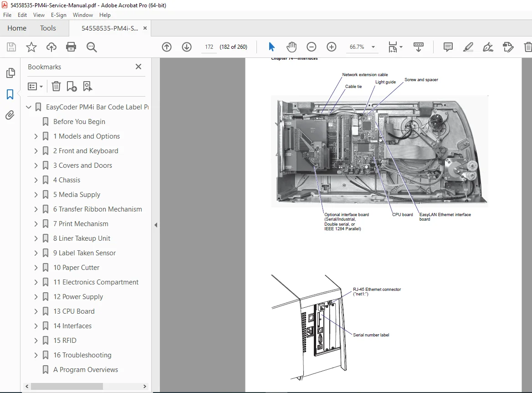Expand 6 Transfer Ribbon Mechanism bookmark
This screenshot has height=393, width=532.
pyautogui.click(x=36, y=209)
